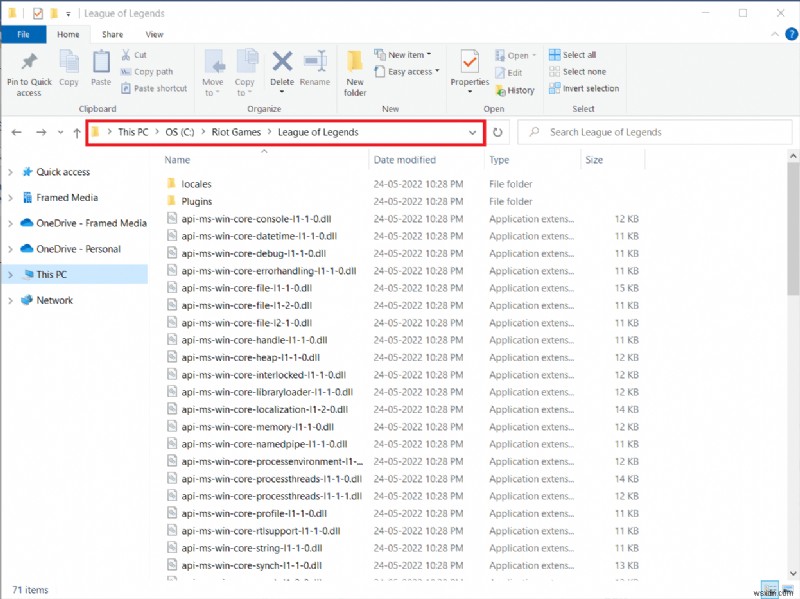
Task: Open the Move to ribbon button
Action: tap(213, 72)
